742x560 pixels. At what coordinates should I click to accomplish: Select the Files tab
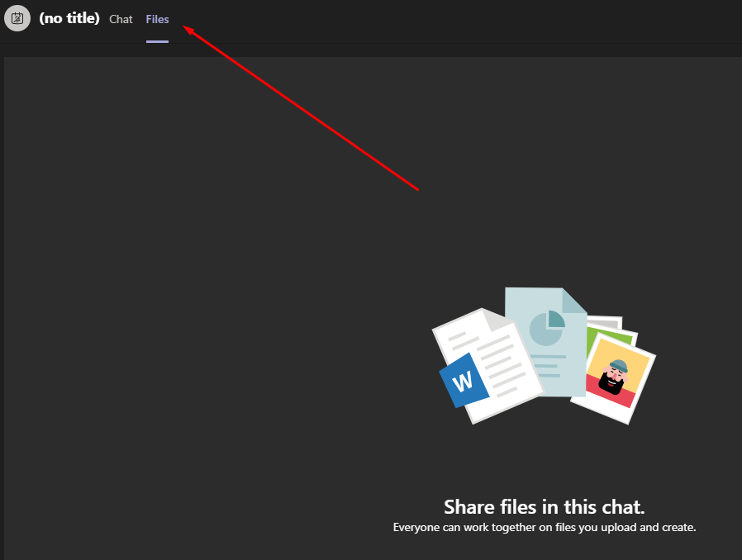pyautogui.click(x=157, y=19)
